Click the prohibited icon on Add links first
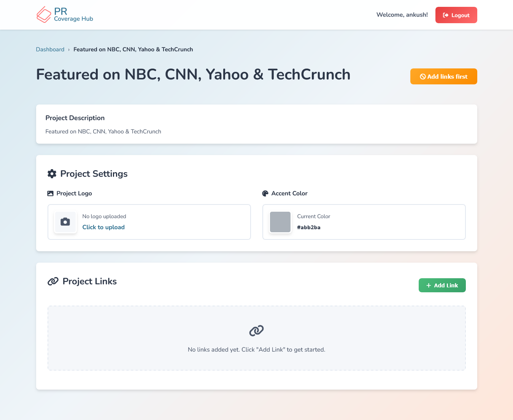Viewport: 513px width, 420px height. click(x=422, y=77)
